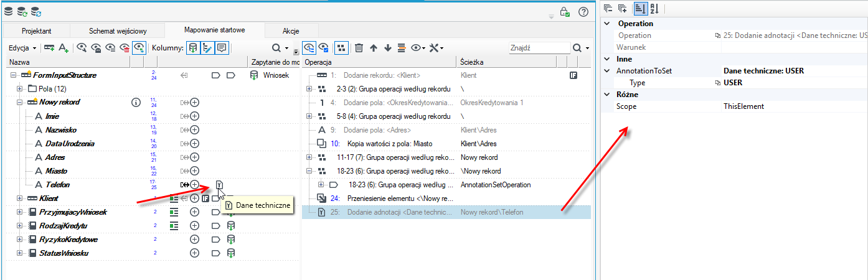Select the Mapowanie startowe tab

point(215,30)
